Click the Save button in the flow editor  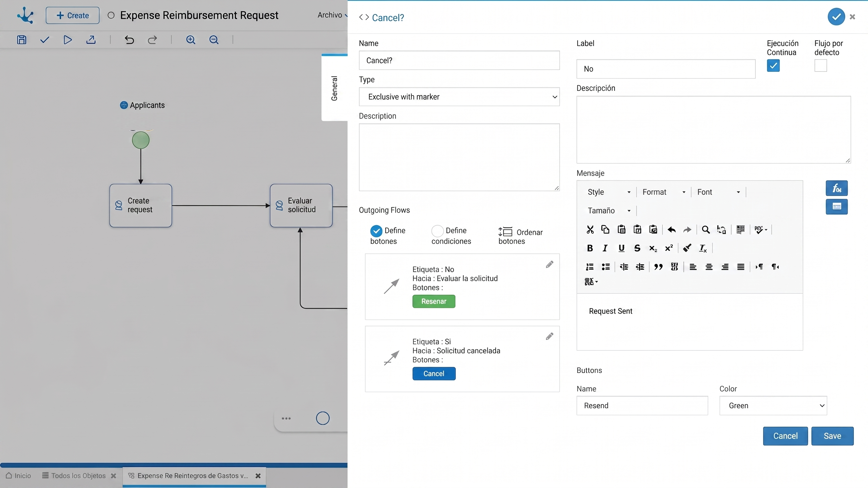click(832, 436)
